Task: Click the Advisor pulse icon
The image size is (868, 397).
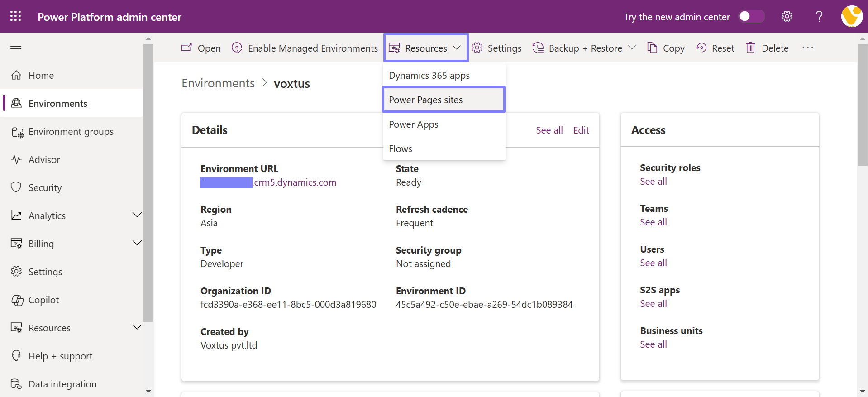Action: click(x=16, y=159)
